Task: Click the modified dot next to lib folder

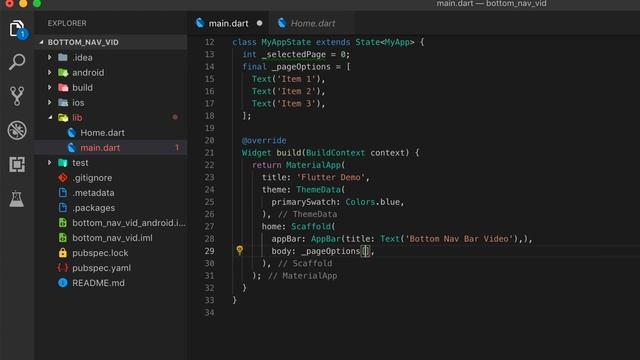Action: 175,117
